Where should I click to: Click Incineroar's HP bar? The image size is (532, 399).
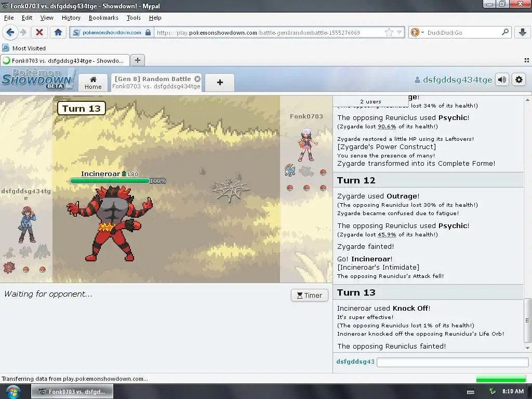point(110,181)
